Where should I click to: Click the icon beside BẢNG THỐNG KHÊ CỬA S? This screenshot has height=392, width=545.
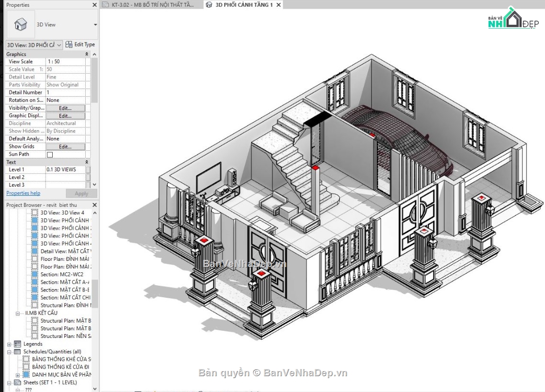[x=26, y=359]
